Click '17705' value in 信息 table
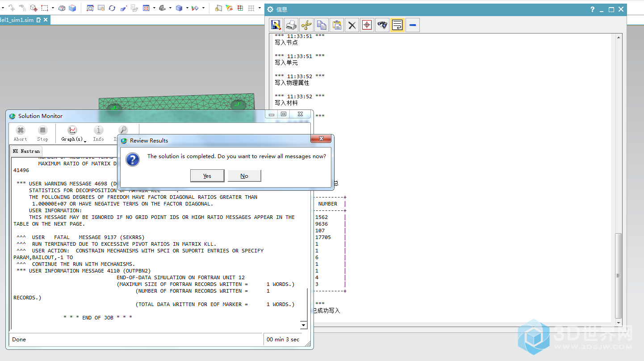The image size is (644, 361). [323, 237]
